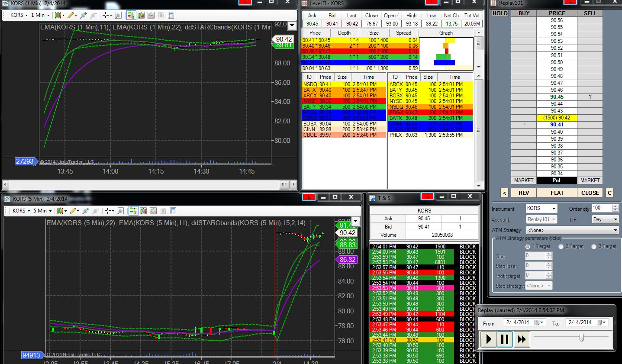
Task: Click price 90.45 in the Replay101 ladder
Action: (x=557, y=97)
